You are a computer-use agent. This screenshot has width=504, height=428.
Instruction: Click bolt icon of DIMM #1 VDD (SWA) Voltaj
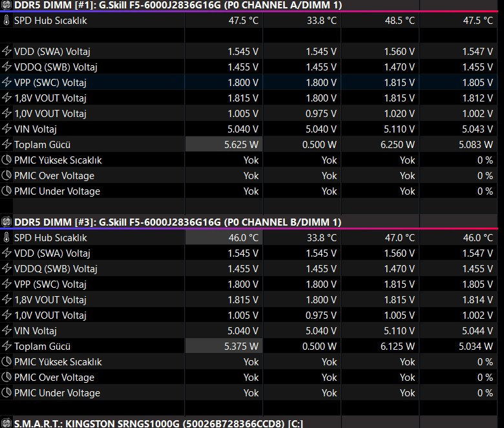point(6,51)
